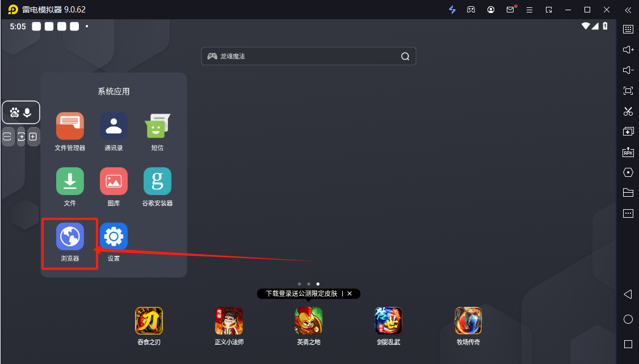The height and width of the screenshot is (364, 639).
Task: Open shared folder from sidebar
Action: coord(628,193)
